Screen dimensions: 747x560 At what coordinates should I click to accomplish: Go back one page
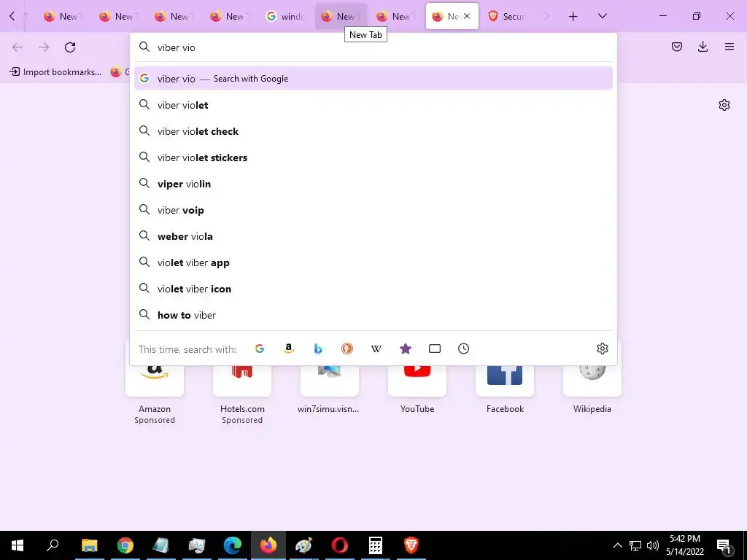click(18, 47)
